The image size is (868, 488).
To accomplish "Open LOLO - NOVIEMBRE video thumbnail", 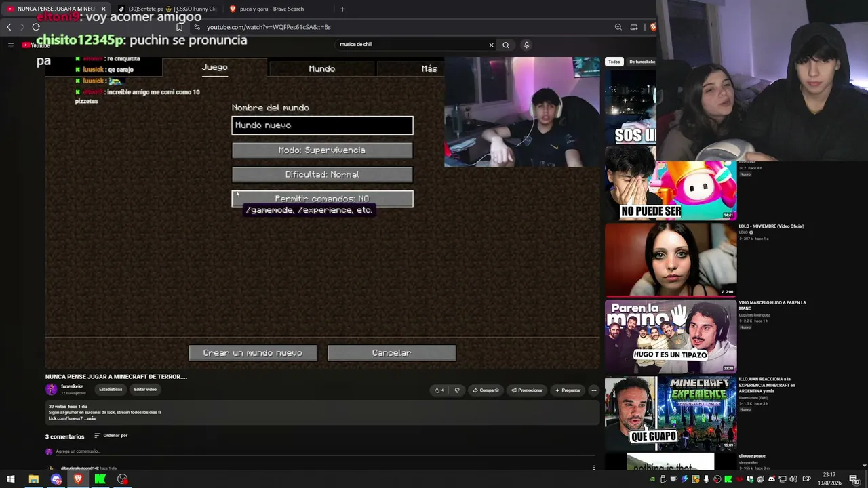I will tap(671, 260).
